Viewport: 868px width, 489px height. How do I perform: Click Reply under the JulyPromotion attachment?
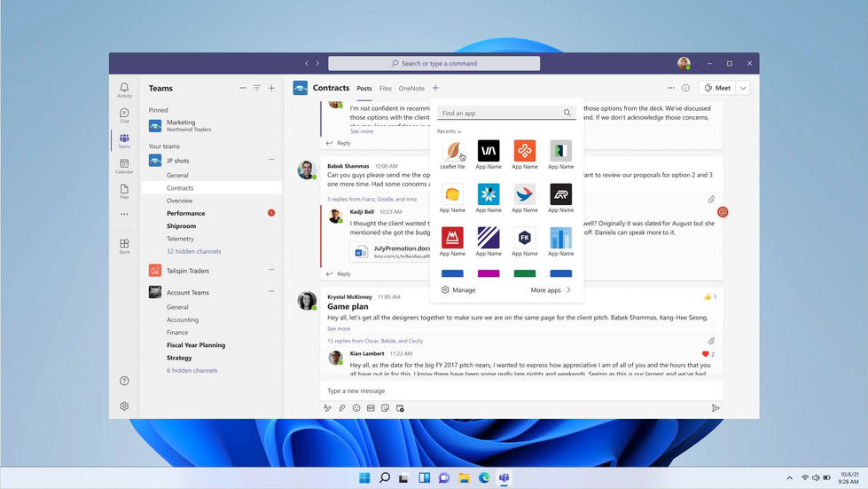(x=338, y=274)
